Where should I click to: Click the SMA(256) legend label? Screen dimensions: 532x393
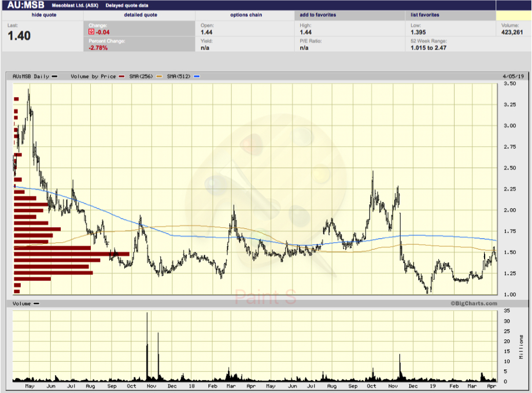click(x=141, y=76)
